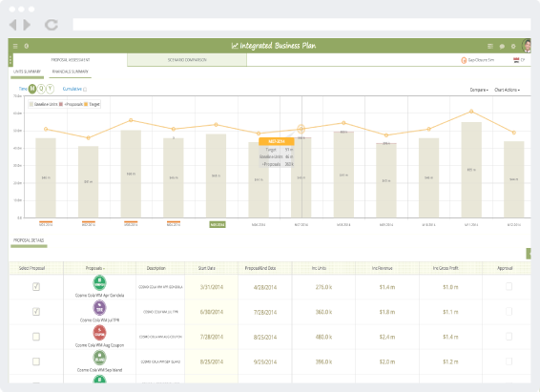The width and height of the screenshot is (540, 392).
Task: Switch to the Scenario Comparison tab
Action: (187, 60)
